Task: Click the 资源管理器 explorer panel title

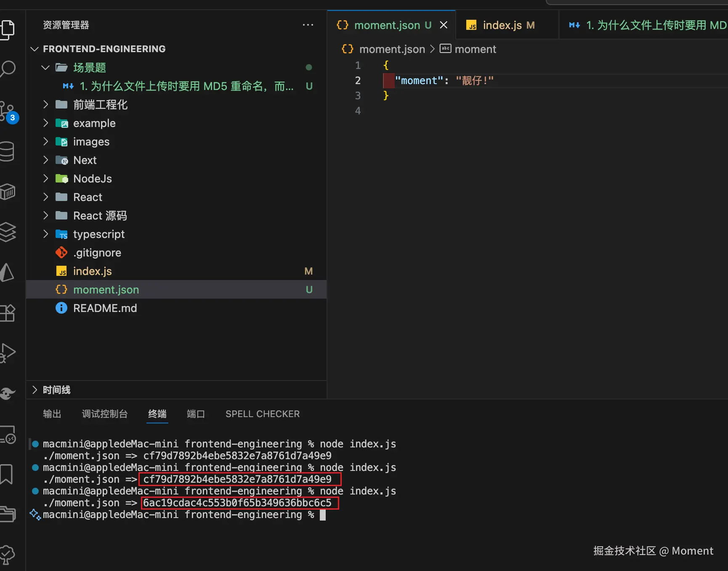Action: coord(66,25)
